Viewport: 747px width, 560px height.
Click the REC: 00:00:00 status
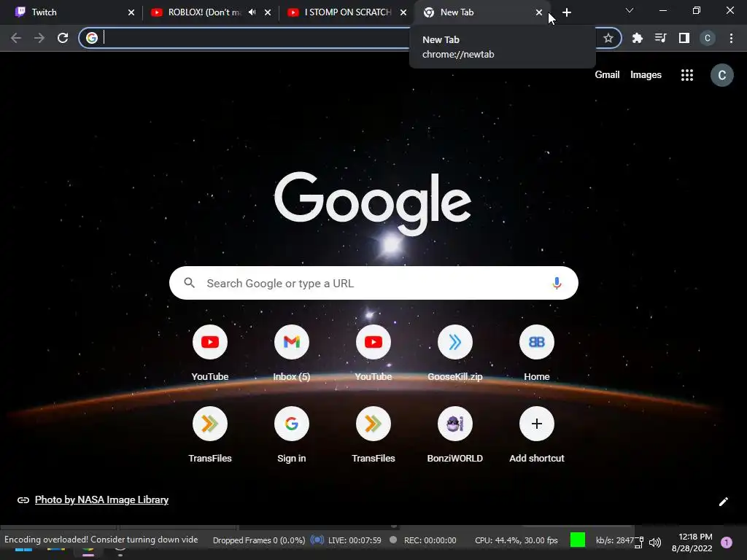point(430,540)
